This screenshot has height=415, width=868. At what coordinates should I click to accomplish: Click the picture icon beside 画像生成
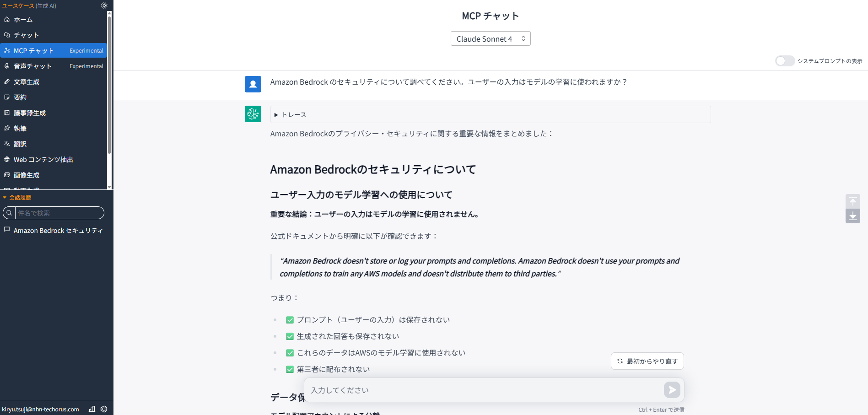tap(7, 175)
